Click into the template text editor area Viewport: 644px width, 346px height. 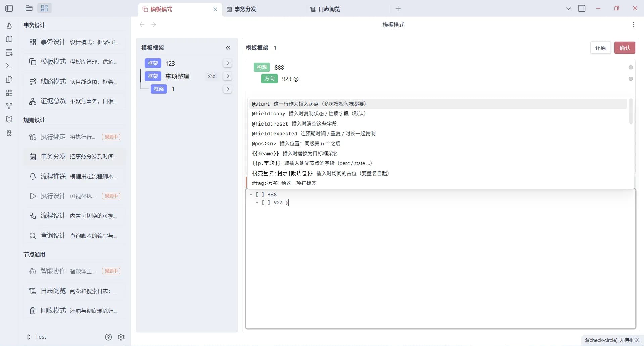click(x=441, y=259)
